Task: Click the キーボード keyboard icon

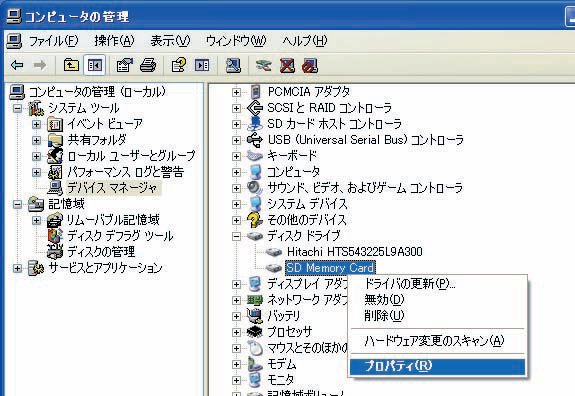Action: 255,156
